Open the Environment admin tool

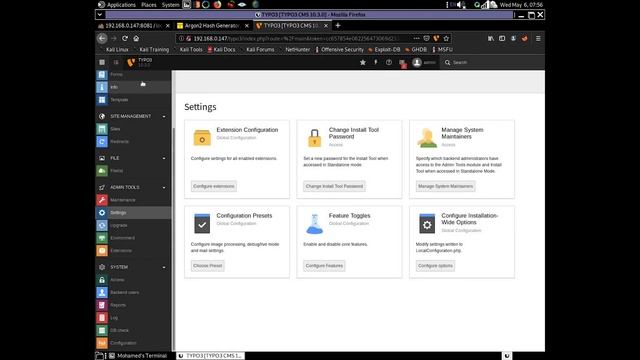[x=133, y=238]
